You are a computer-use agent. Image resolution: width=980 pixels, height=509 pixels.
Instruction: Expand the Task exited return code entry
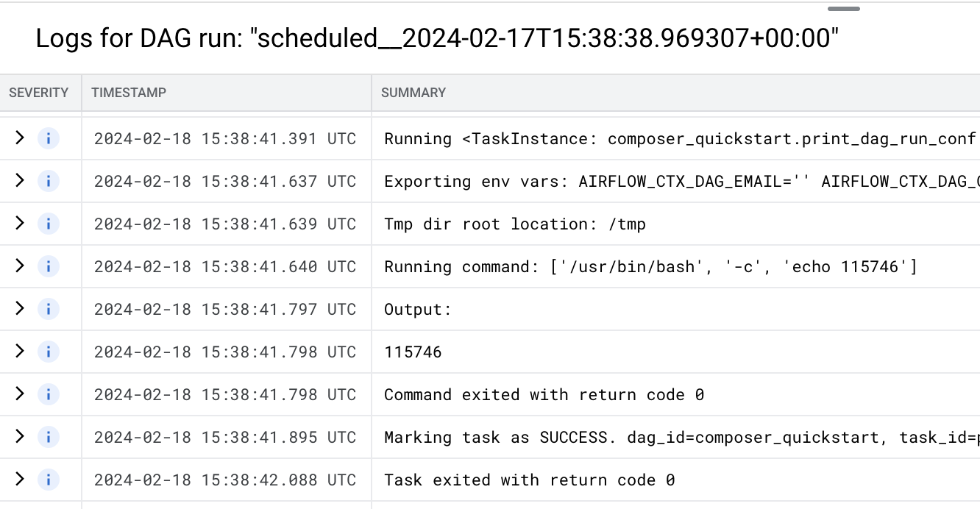[20, 479]
